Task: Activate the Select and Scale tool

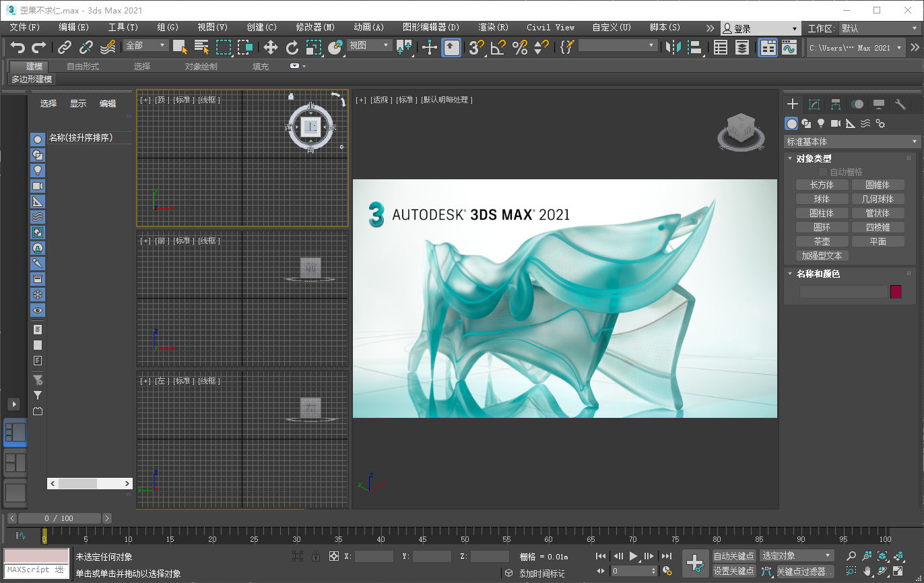Action: click(x=314, y=47)
